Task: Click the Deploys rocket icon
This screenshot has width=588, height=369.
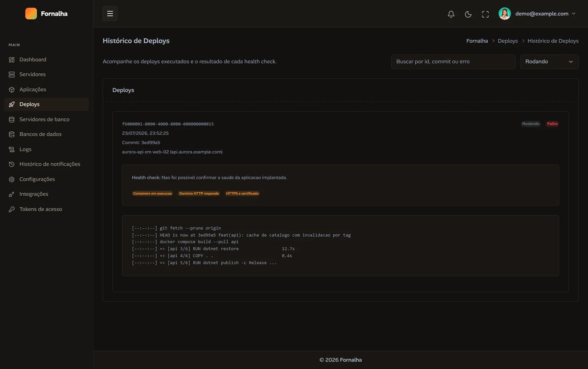Action: coord(12,104)
